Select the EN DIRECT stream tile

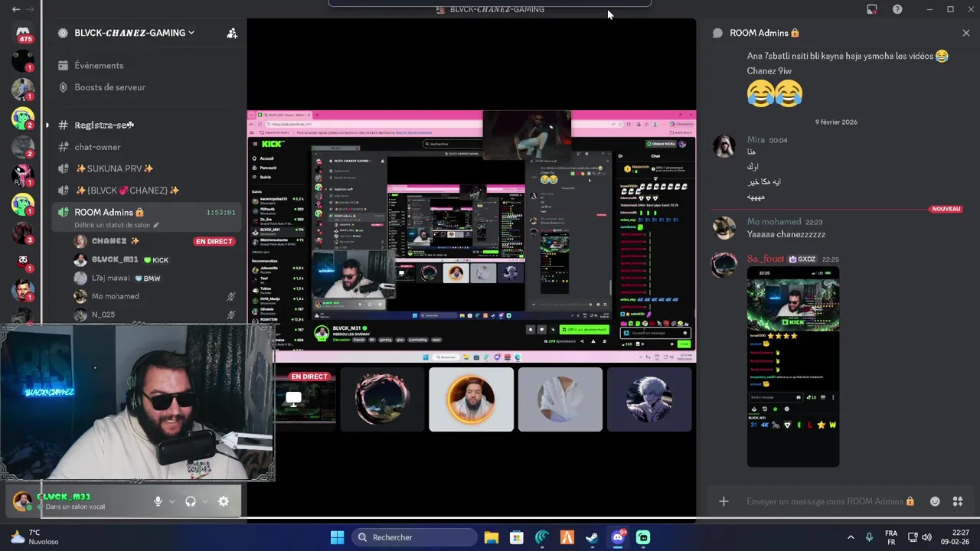305,399
